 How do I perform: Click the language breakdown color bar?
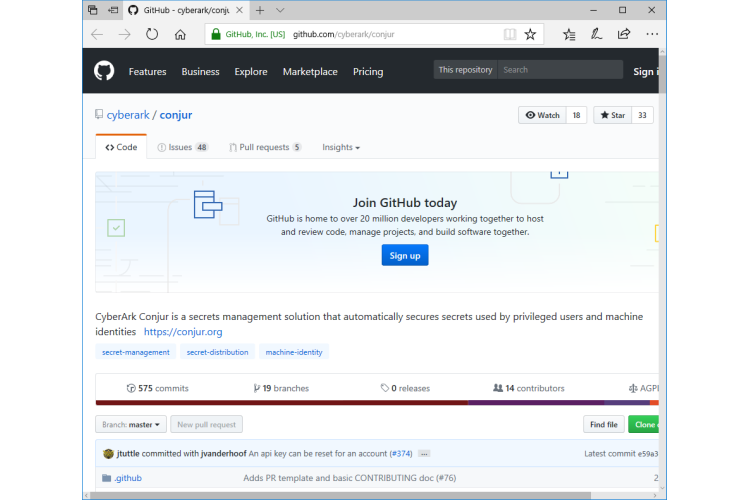pos(378,403)
